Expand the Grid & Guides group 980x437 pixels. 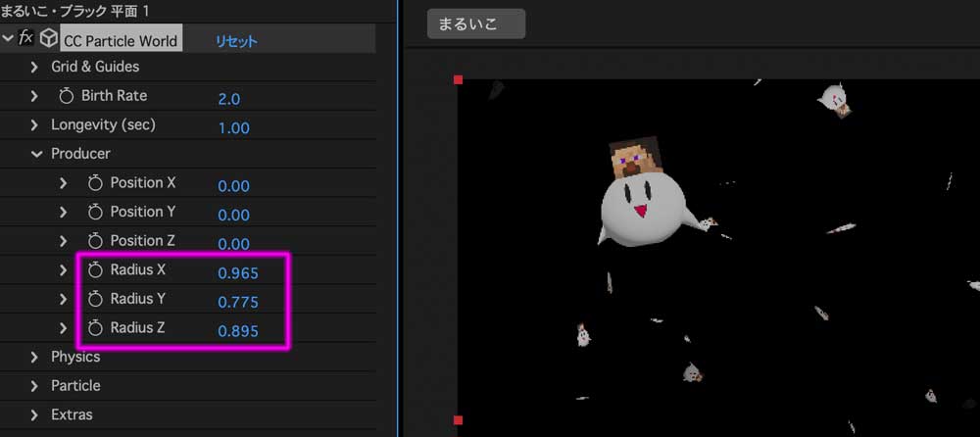point(35,67)
